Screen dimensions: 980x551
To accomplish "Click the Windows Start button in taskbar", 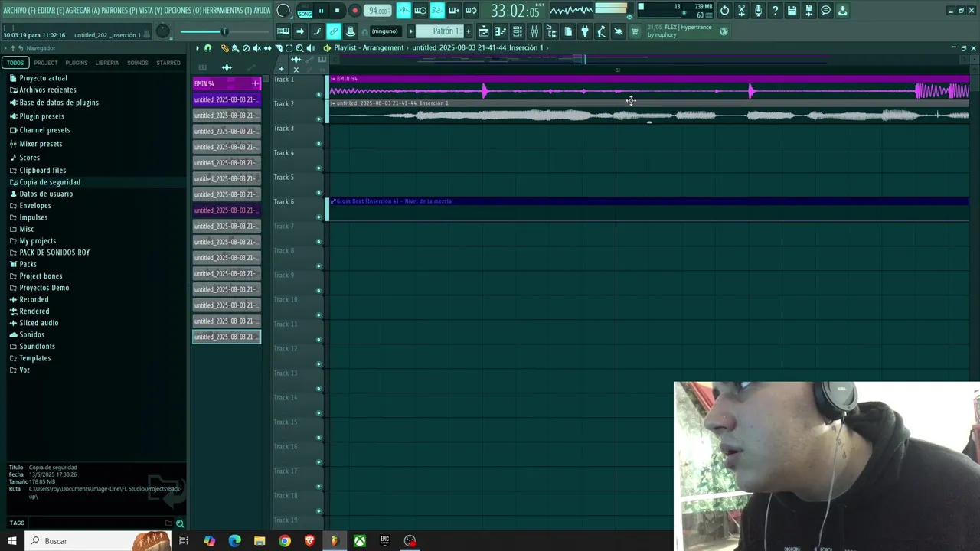I will pyautogui.click(x=12, y=541).
